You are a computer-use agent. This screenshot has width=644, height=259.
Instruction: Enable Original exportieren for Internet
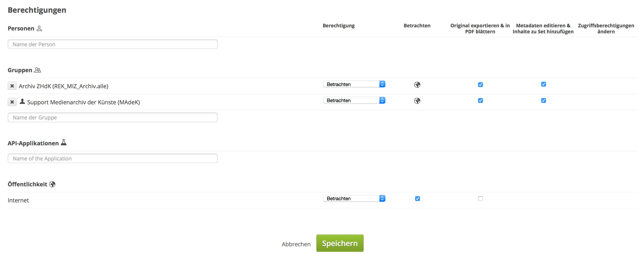click(x=480, y=199)
